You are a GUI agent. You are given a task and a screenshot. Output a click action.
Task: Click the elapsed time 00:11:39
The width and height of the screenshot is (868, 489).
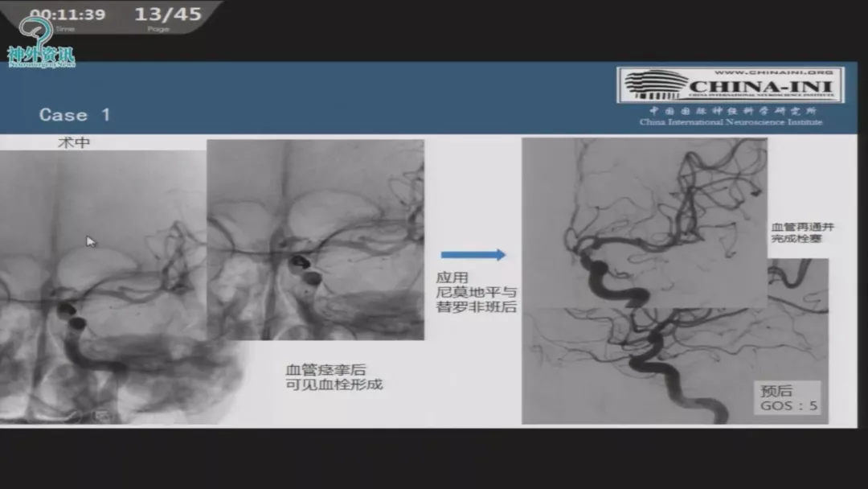(68, 14)
